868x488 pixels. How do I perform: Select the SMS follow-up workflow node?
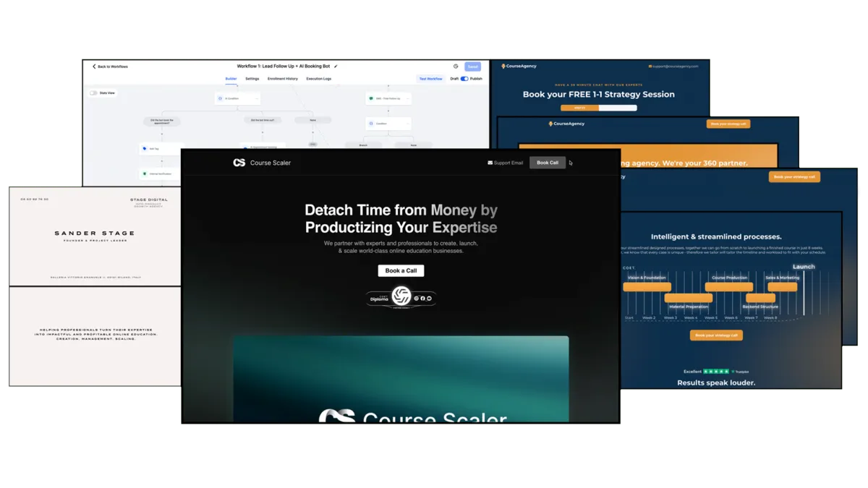coord(388,98)
